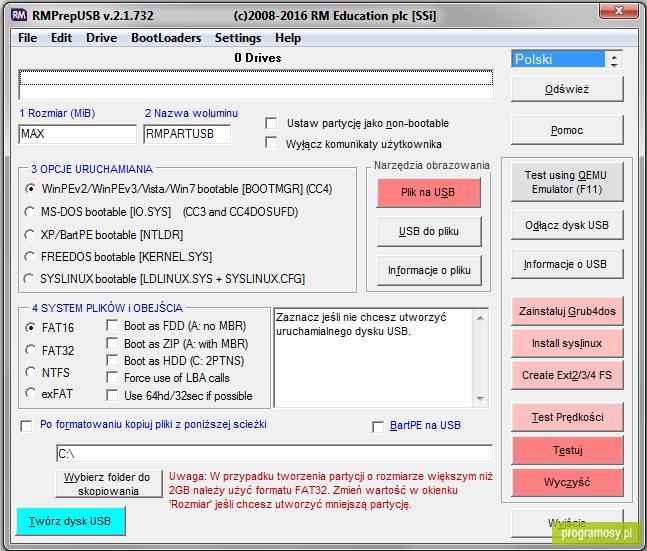Click the 'Zainstaluj Grub4dos' button
The image size is (647, 551).
pyautogui.click(x=567, y=311)
